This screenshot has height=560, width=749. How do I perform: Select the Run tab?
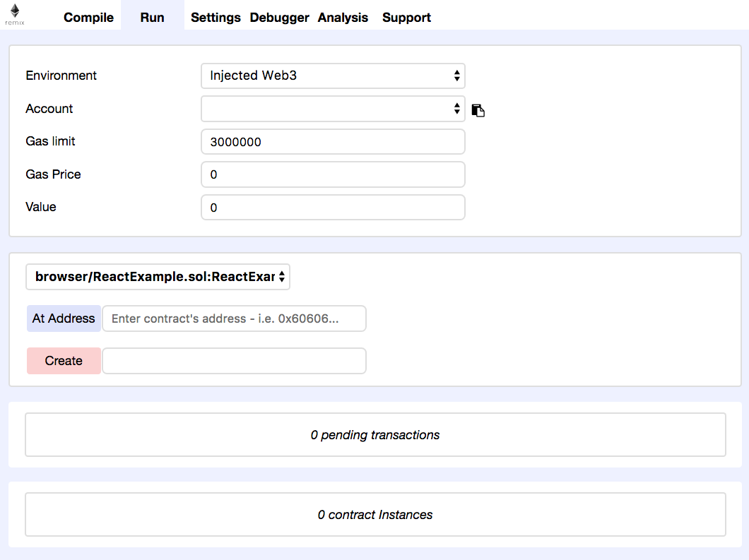152,18
